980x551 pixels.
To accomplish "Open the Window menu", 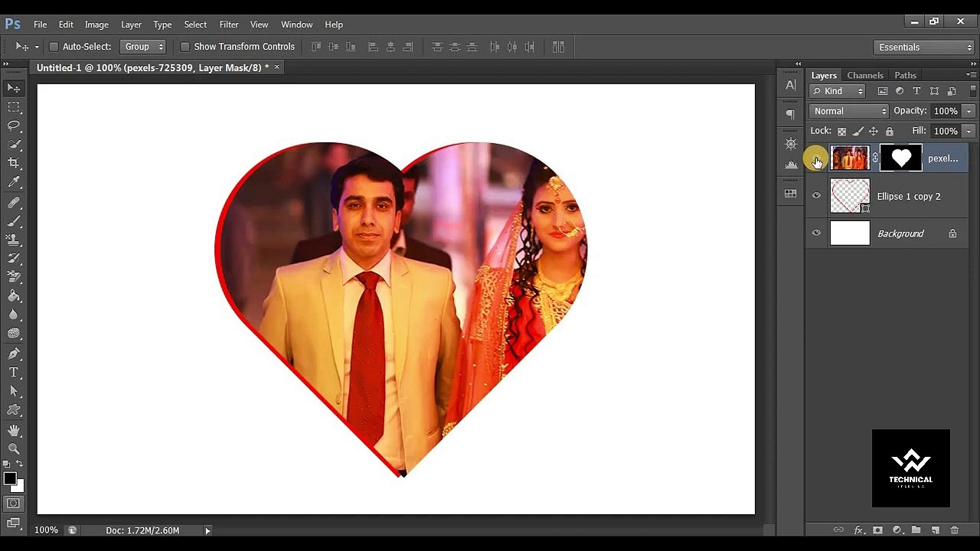I will [x=297, y=24].
